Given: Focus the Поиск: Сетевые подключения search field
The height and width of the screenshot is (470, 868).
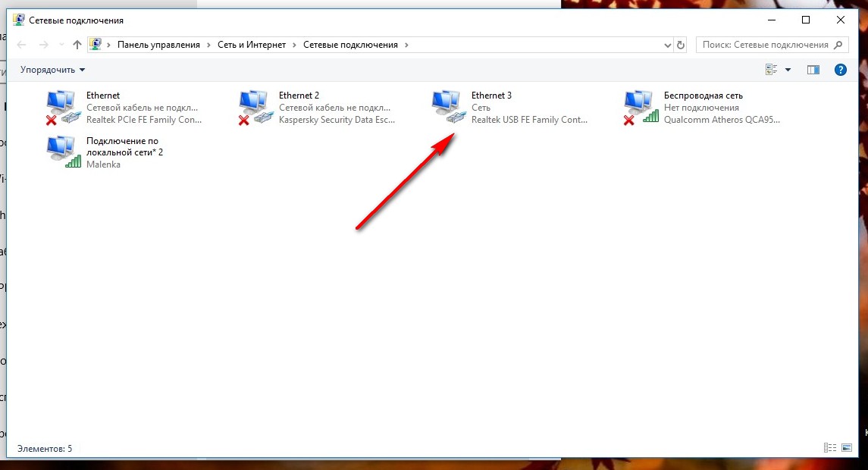Looking at the screenshot, I should pos(772,45).
